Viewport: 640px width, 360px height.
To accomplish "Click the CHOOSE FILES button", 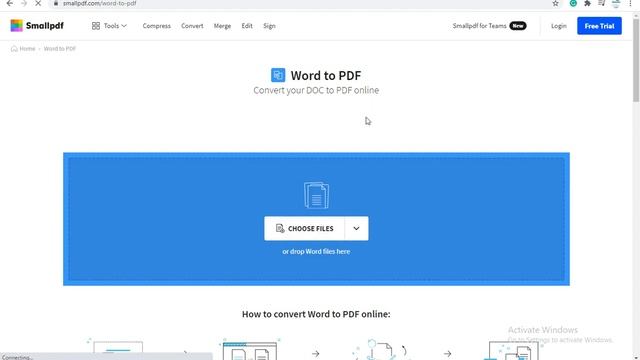I will pyautogui.click(x=304, y=229).
